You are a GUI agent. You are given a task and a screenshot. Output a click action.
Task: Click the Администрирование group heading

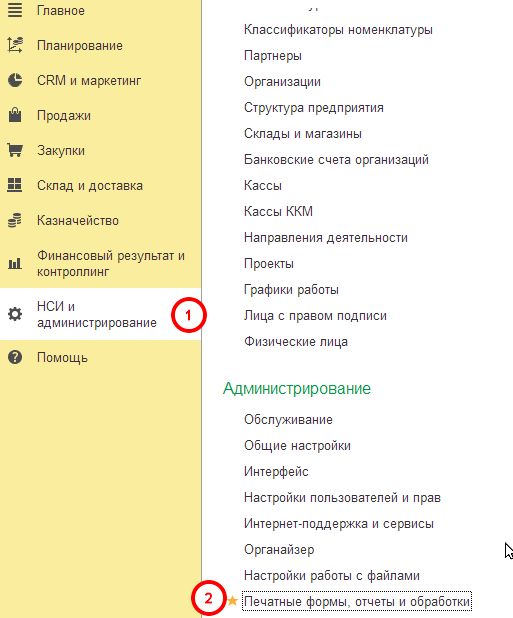[297, 389]
